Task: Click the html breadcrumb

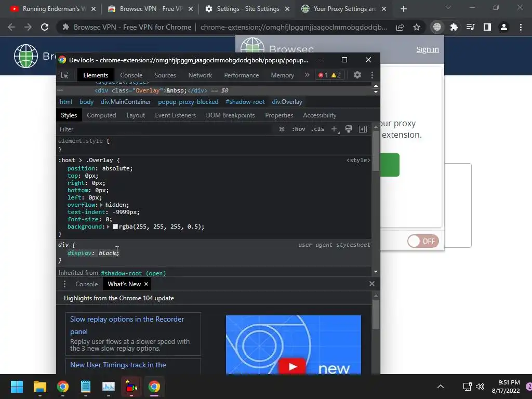Action: point(66,102)
